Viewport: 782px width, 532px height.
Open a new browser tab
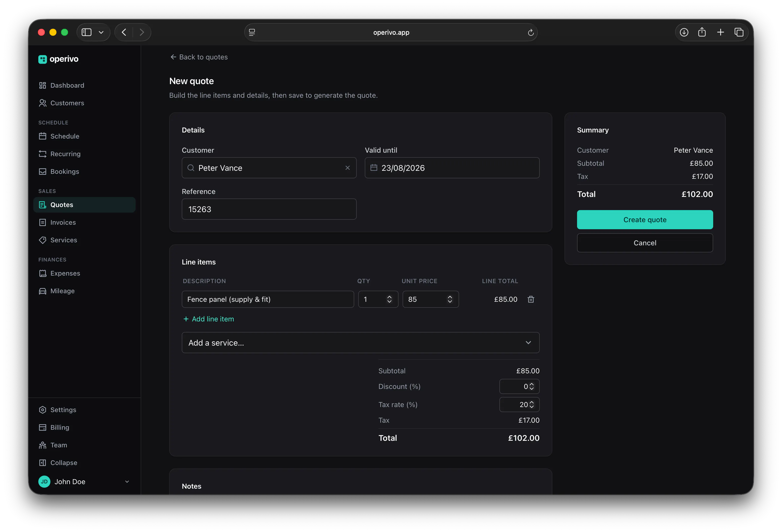tap(720, 32)
